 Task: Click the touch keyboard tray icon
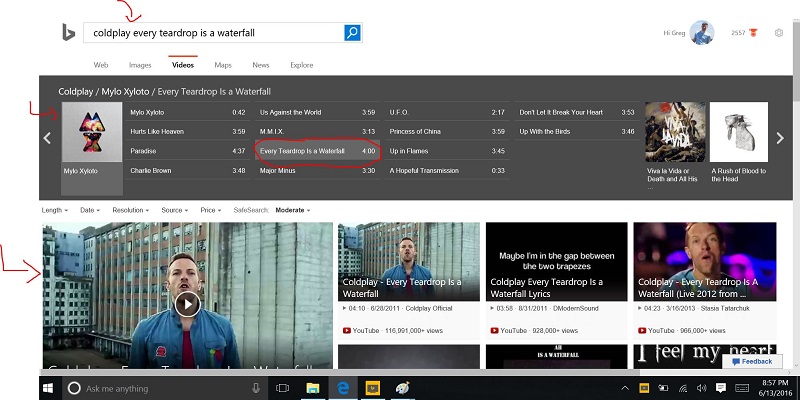[742, 388]
